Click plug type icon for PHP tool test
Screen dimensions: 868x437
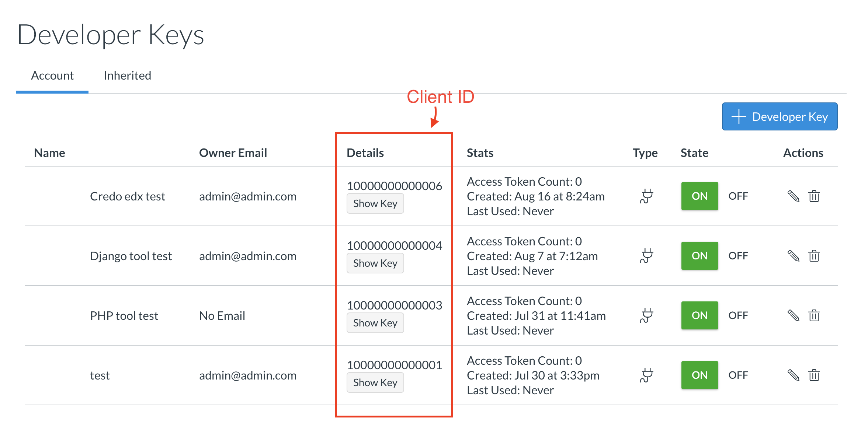pos(646,315)
